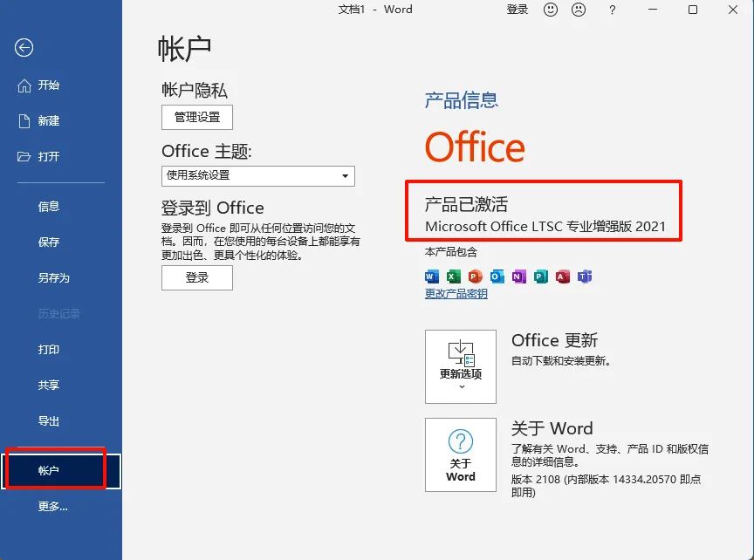Open help with the question mark icon
The height and width of the screenshot is (560, 754).
click(612, 10)
